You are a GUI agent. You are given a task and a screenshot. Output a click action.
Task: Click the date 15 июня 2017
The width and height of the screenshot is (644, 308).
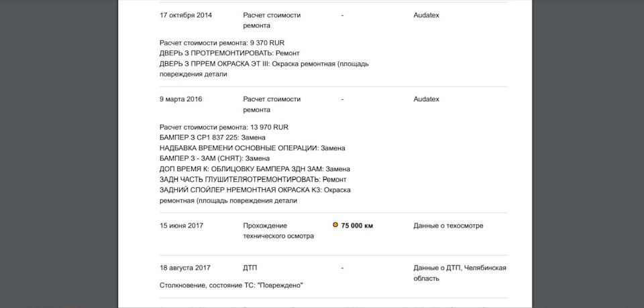181,225
